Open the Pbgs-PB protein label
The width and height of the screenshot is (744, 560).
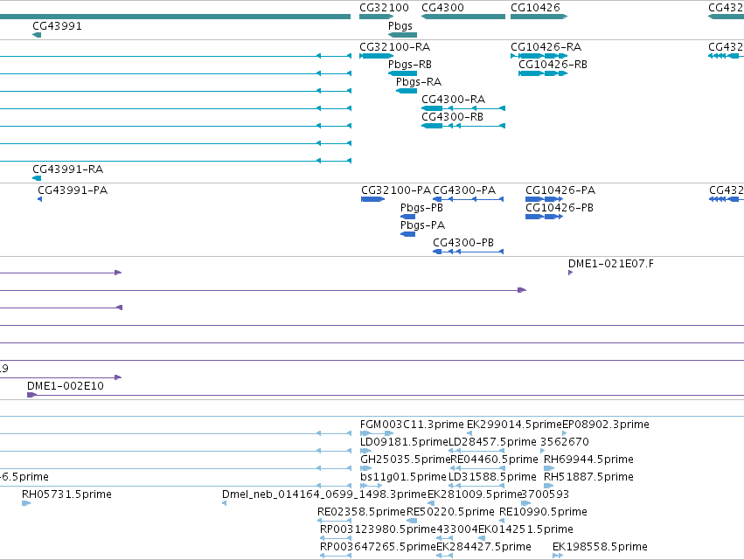click(421, 208)
